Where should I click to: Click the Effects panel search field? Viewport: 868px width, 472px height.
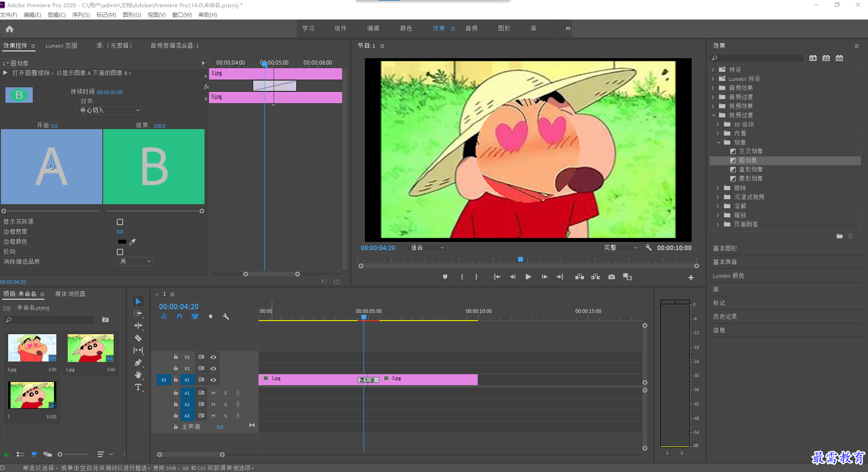point(757,58)
